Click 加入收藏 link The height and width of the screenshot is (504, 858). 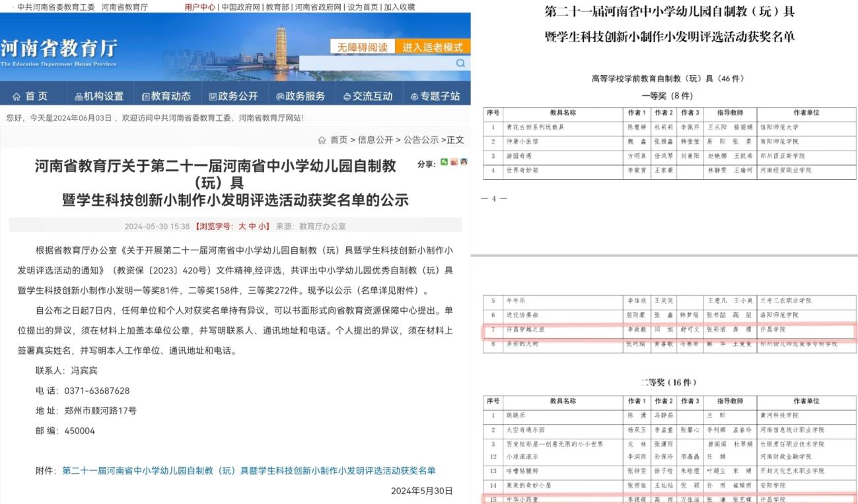[400, 7]
